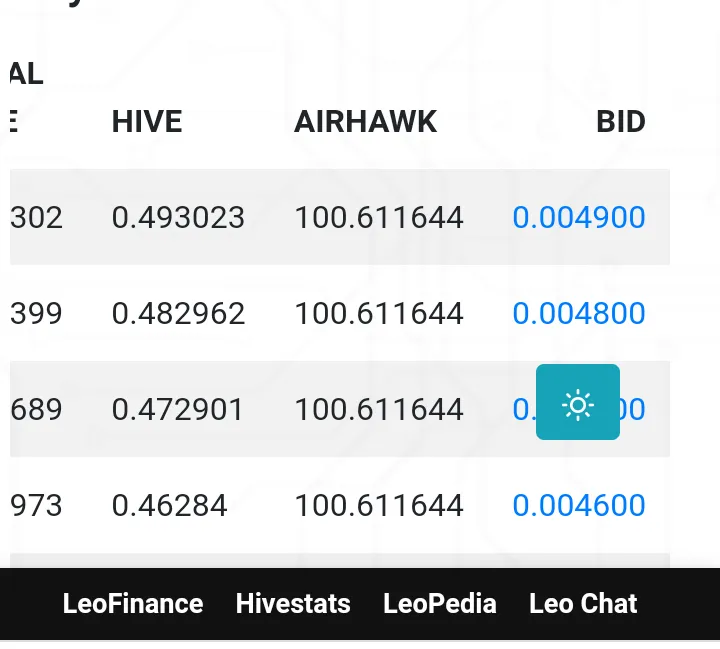Screen dimensions: 720x649
Task: Open the LeoFinance link in footer
Action: 133,604
